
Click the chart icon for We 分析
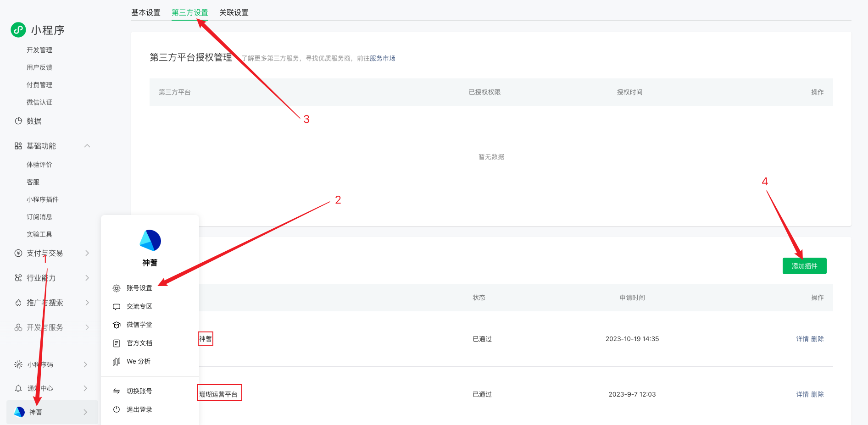tap(117, 362)
